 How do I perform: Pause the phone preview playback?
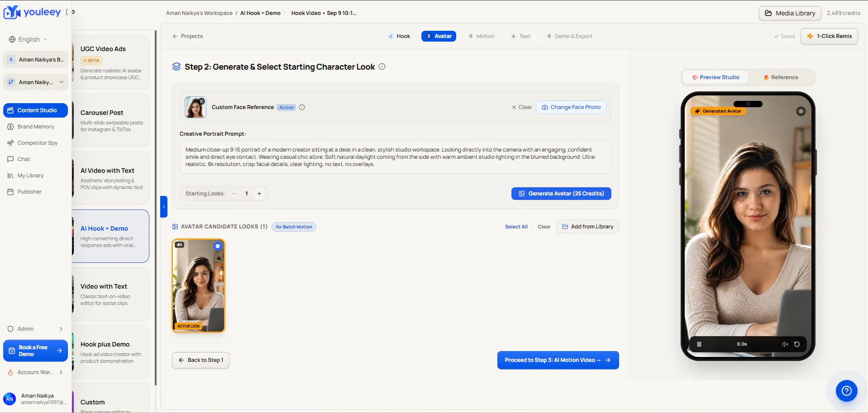click(x=699, y=344)
